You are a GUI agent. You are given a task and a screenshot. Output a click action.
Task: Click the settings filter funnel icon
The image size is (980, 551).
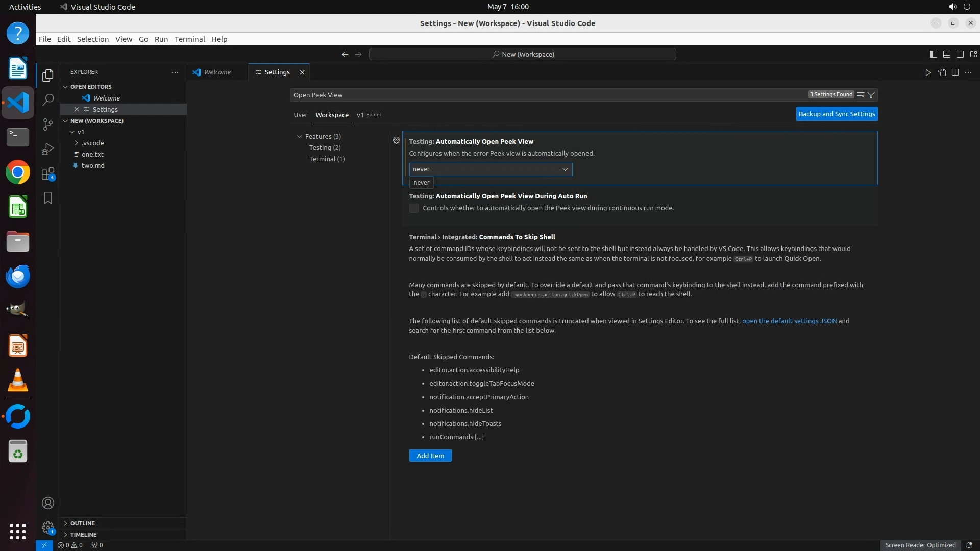[x=871, y=95]
